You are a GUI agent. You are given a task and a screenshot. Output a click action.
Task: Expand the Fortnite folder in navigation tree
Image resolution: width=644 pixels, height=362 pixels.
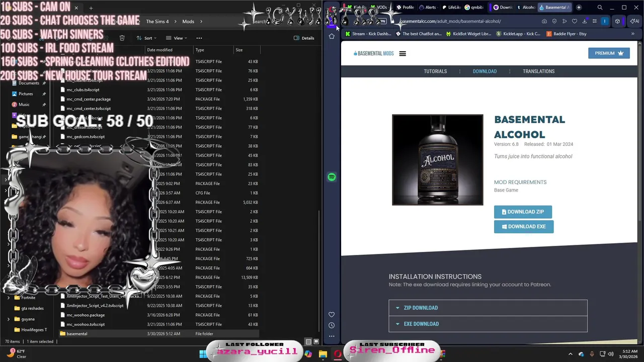click(x=9, y=298)
